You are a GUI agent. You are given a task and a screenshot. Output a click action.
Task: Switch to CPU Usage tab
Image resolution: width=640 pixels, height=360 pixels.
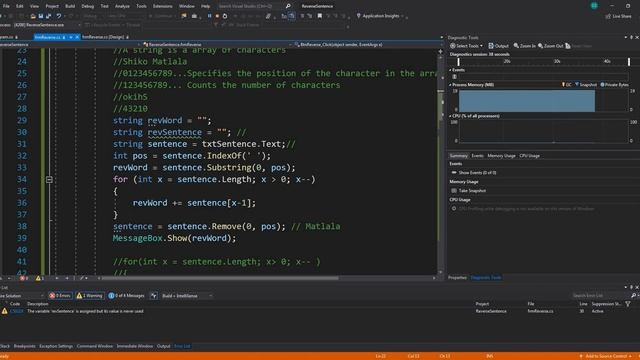(529, 156)
